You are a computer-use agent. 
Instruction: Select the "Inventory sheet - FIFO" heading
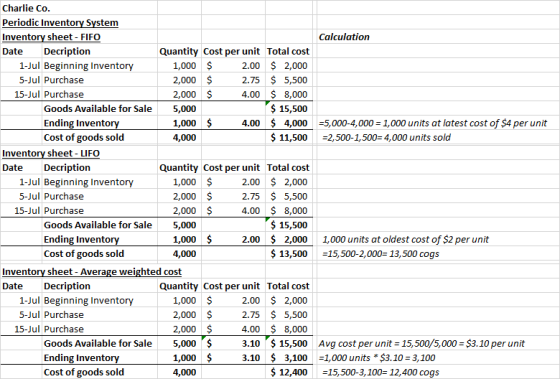tap(51, 37)
